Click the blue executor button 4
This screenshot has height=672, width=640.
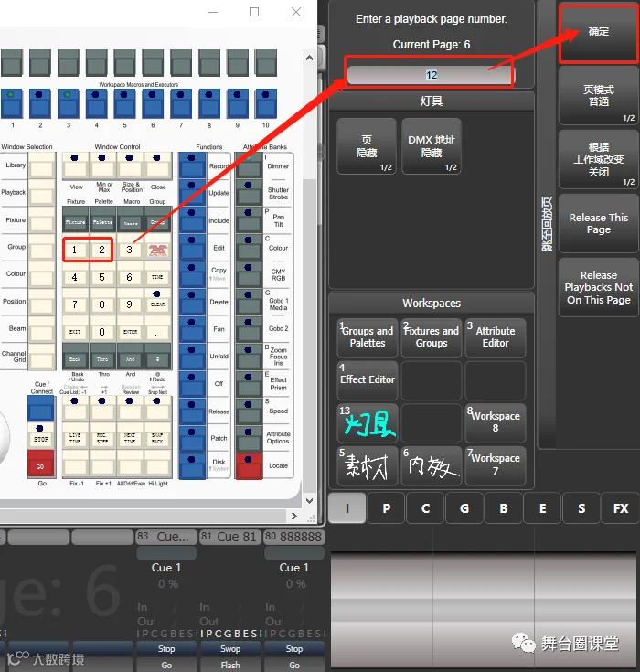click(96, 103)
